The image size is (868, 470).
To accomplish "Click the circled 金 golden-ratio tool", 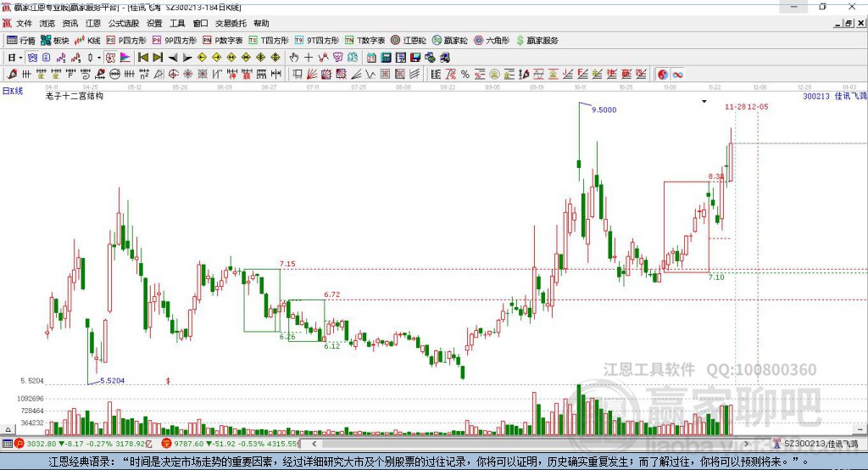I will 494,75.
